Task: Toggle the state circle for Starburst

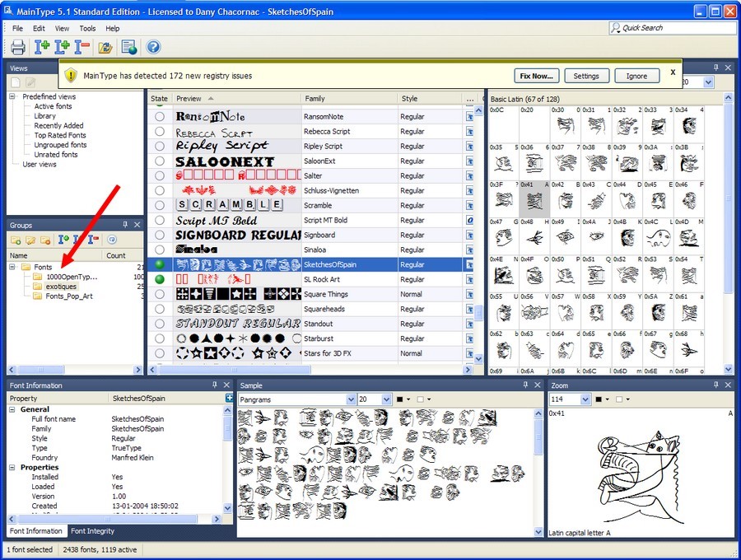Action: click(160, 338)
